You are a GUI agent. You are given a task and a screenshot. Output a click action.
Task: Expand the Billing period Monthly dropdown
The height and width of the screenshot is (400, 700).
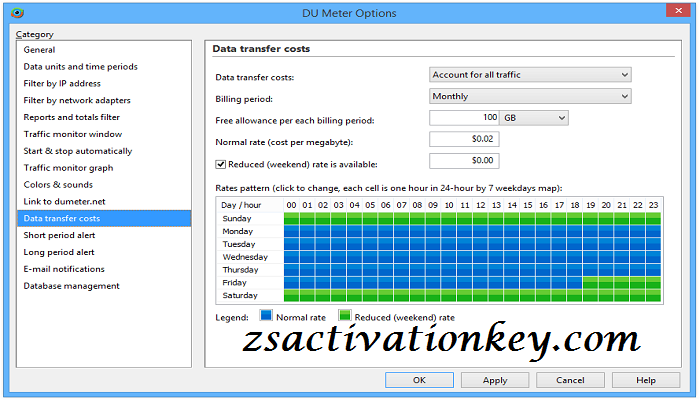(x=530, y=96)
